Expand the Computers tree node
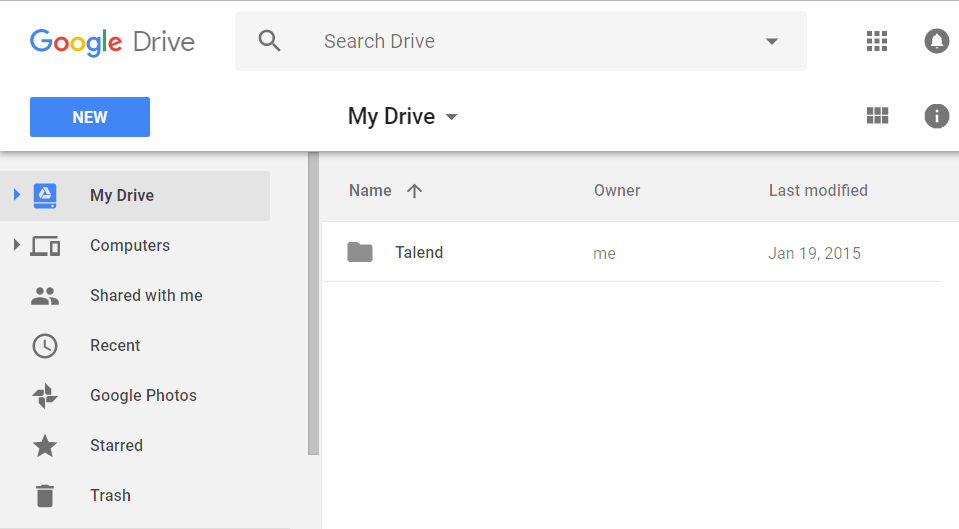The height and width of the screenshot is (529, 959). 17,245
